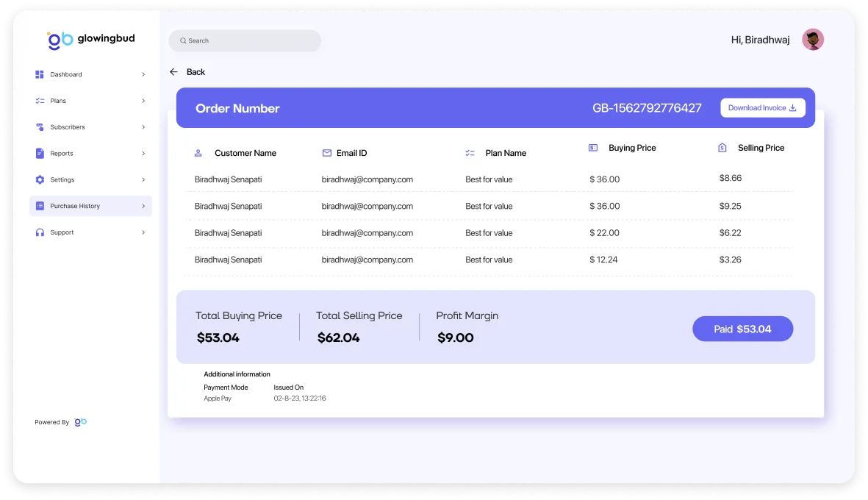Expand the Dashboard chevron
Viewport: 868px width, 500px height.
(143, 74)
